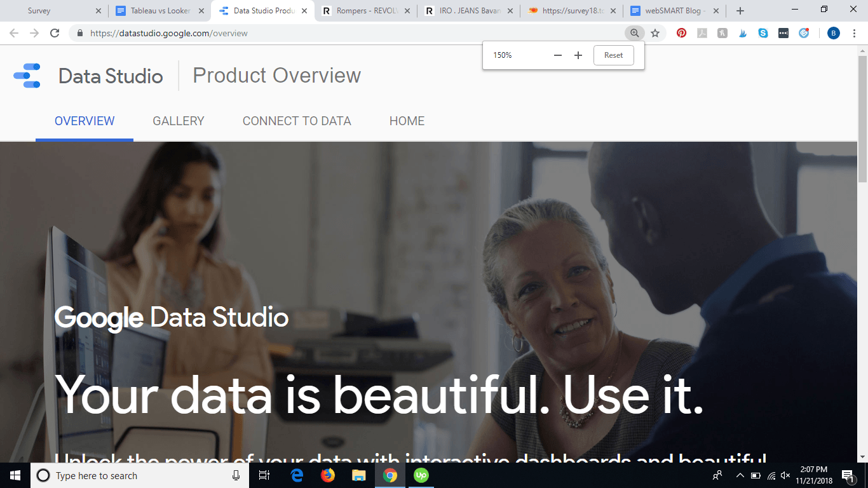
Task: View site security lock info
Action: (x=80, y=33)
